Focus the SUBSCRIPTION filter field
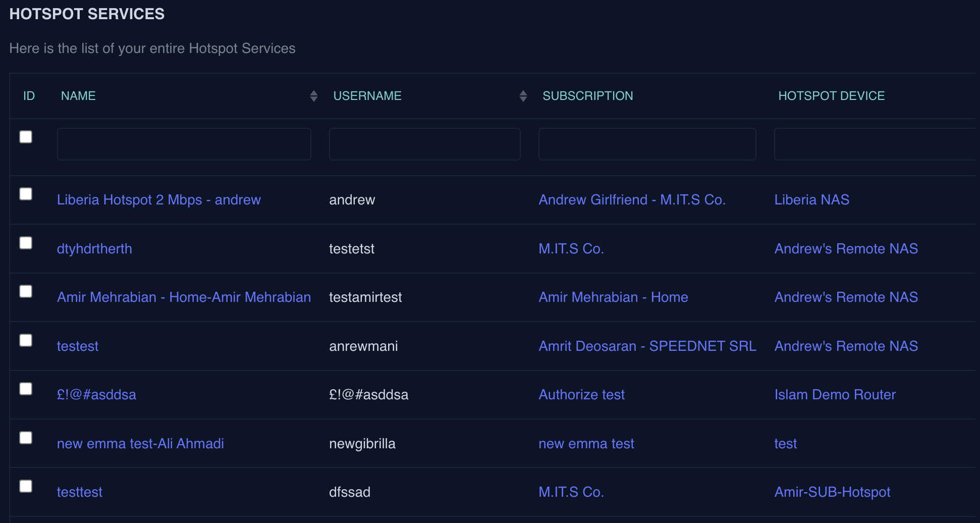 point(647,144)
